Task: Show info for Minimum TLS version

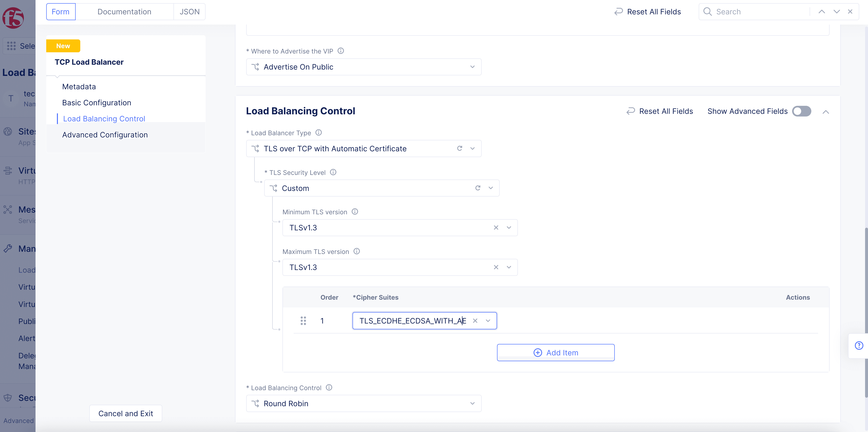Action: (354, 212)
